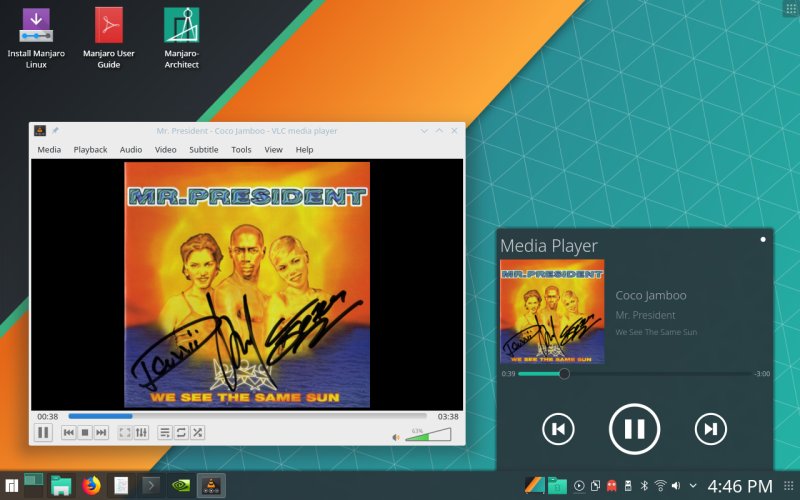The height and width of the screenshot is (500, 800).
Task: Pin the VLC window on all desktops
Action: 55,131
